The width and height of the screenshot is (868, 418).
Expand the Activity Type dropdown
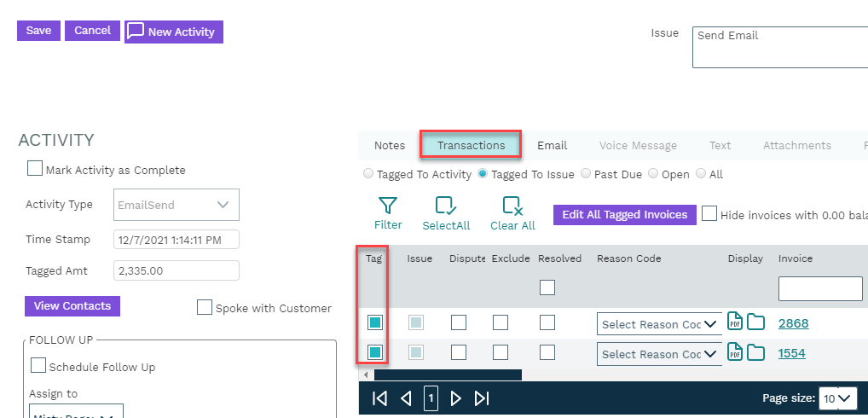tap(223, 205)
